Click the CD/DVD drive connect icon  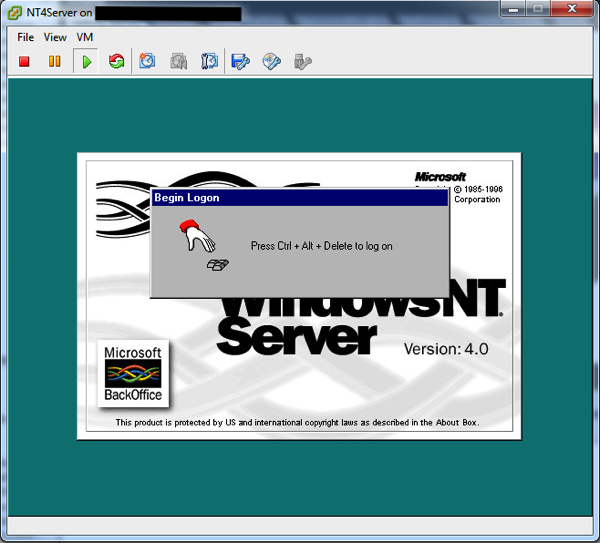pyautogui.click(x=272, y=61)
